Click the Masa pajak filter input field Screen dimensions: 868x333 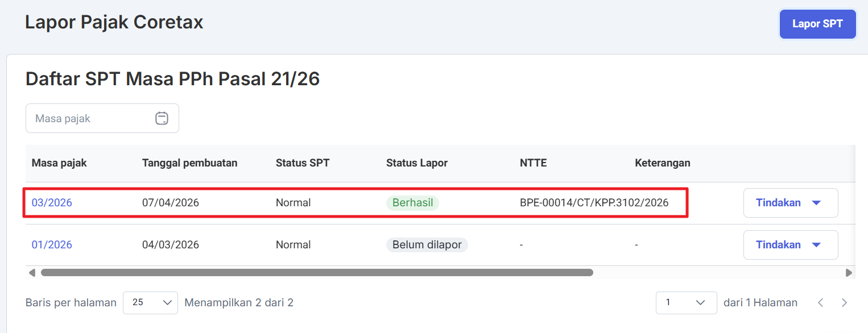point(91,118)
